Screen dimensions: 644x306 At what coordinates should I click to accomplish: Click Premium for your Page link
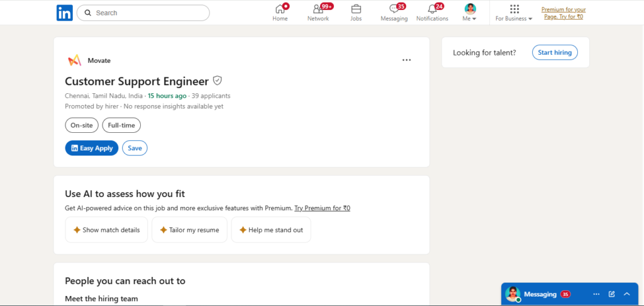563,13
